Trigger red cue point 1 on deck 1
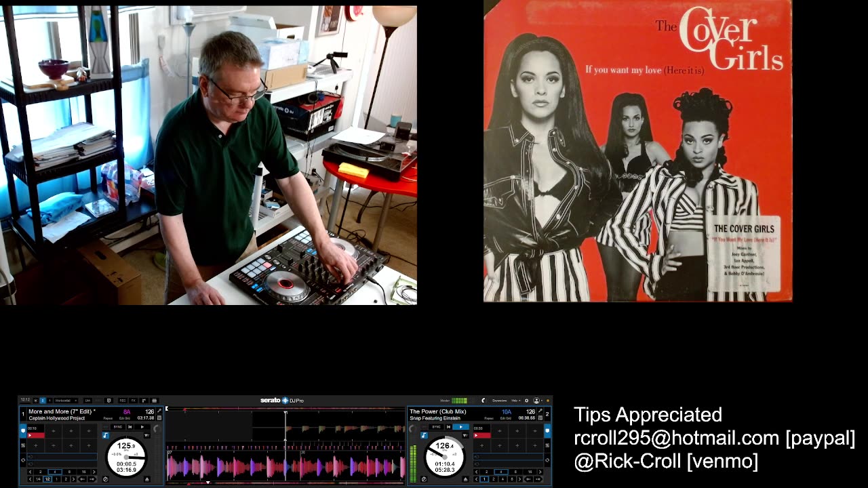The image size is (868, 488). click(x=36, y=436)
